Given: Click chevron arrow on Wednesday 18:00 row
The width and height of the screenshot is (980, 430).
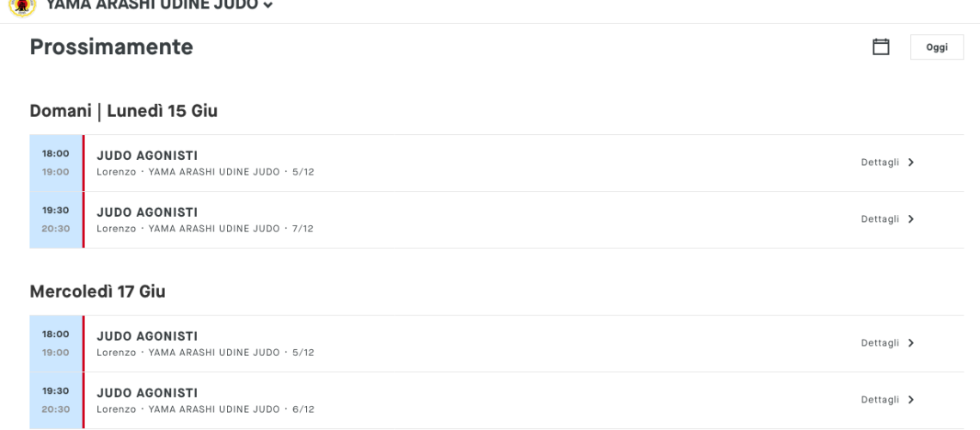Looking at the screenshot, I should coord(910,343).
